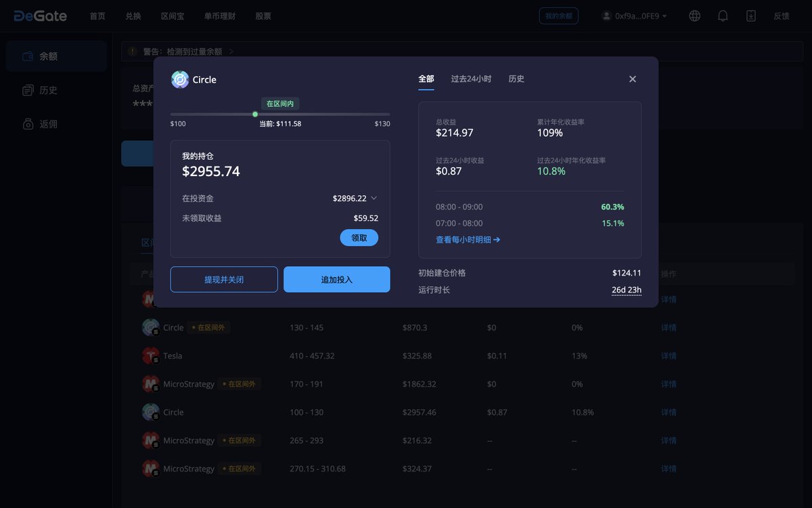The height and width of the screenshot is (508, 812).
Task: Click MicroStrategy 270.15 - 310.68 row logo
Action: pos(151,469)
